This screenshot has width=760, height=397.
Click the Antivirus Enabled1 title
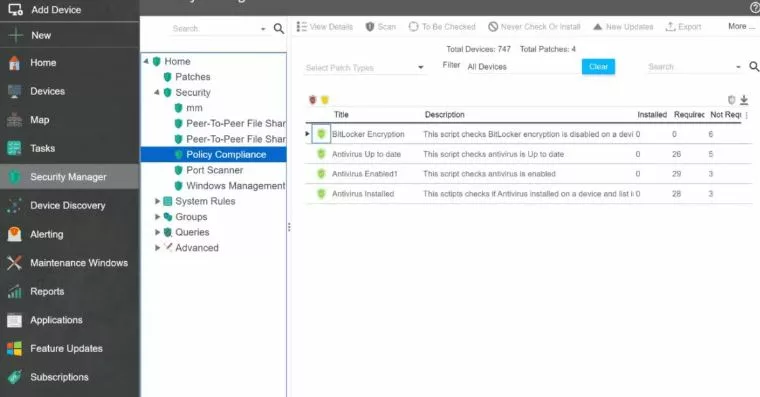364,174
